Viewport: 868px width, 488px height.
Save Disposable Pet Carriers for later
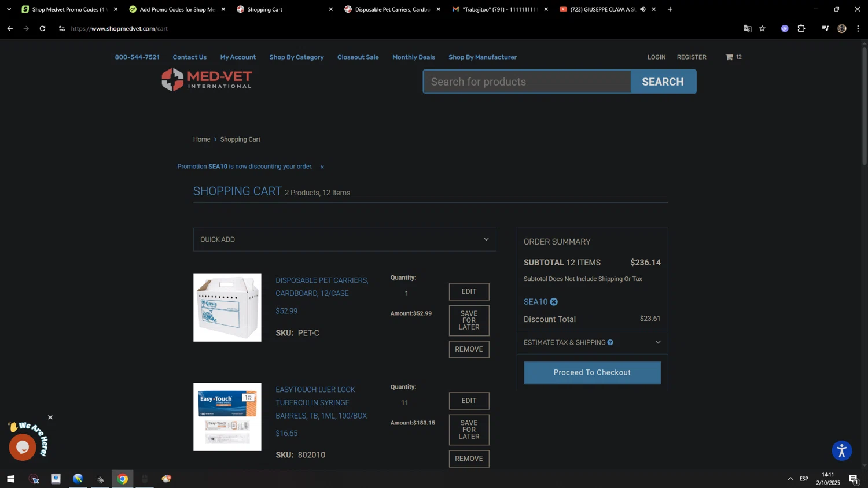tap(469, 320)
